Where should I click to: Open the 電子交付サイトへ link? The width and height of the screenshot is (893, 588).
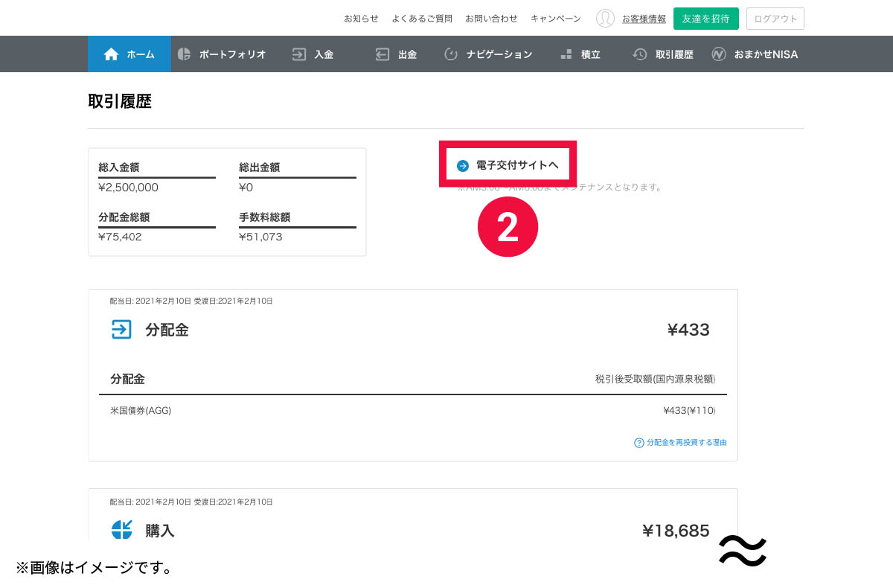[x=516, y=165]
